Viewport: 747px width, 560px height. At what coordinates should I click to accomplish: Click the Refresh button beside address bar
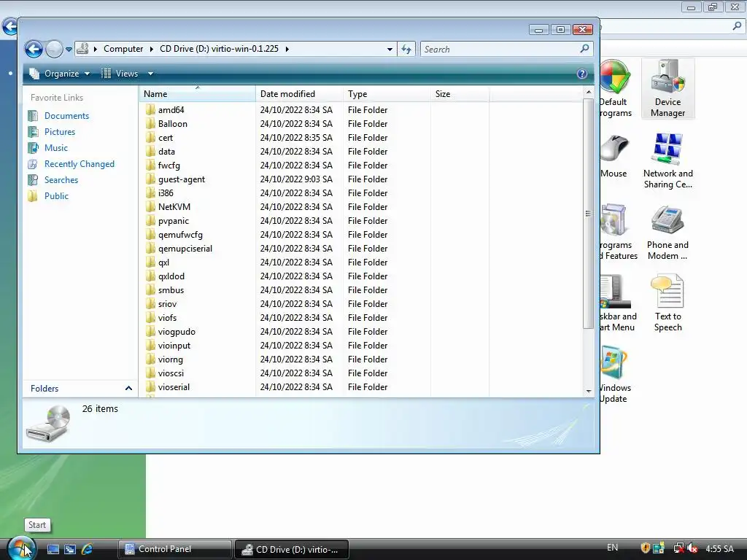click(x=406, y=49)
